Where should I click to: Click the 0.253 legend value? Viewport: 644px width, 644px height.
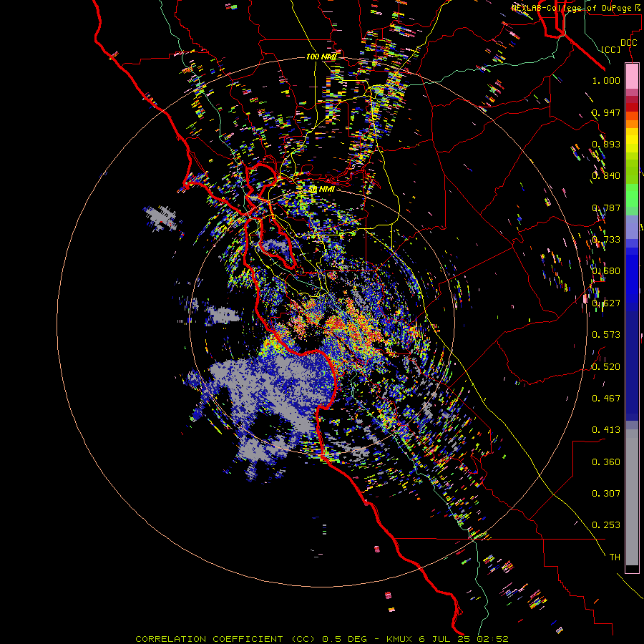[606, 525]
